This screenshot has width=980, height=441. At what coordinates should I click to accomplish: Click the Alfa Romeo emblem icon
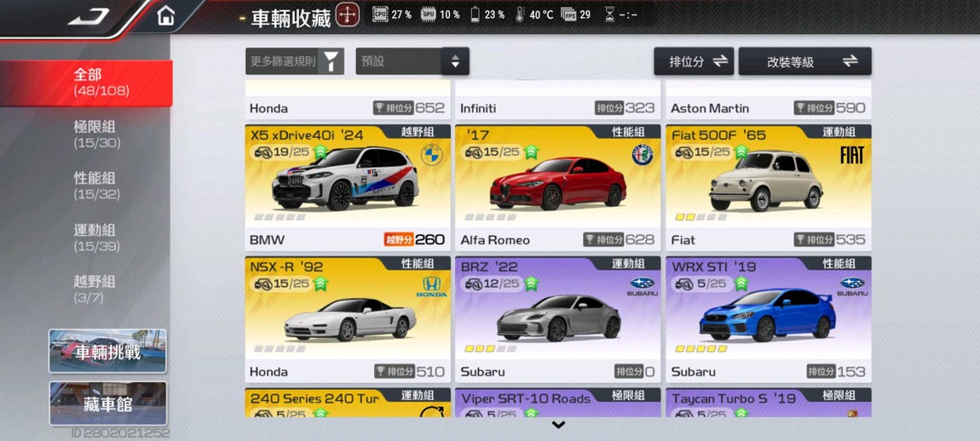pos(642,155)
